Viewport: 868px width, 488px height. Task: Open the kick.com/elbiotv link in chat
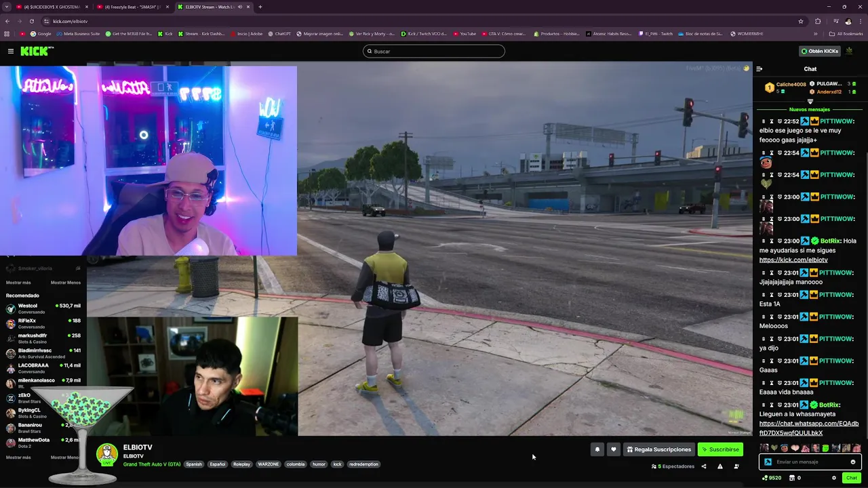793,260
